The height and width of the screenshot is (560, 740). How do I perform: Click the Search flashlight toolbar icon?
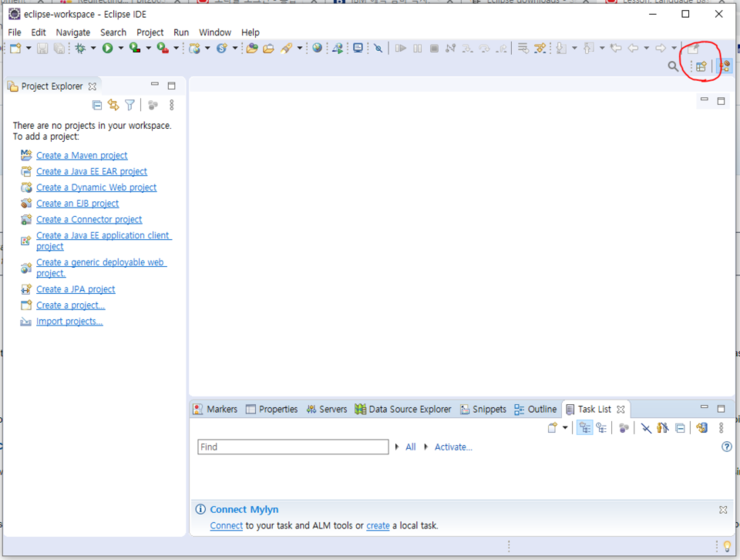click(286, 48)
